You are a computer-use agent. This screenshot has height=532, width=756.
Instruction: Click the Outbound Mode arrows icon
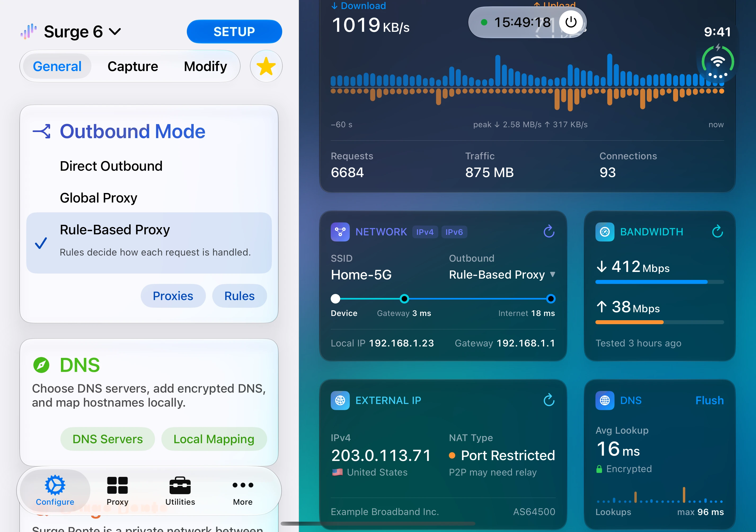tap(42, 131)
